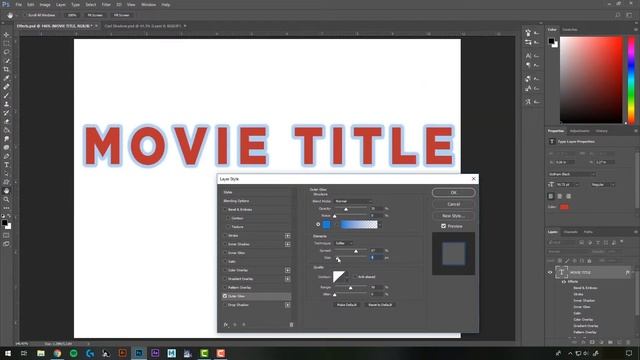Viewport: 640px width, 360px height.
Task: Enable the Bevel & Emboss checkbox
Action: click(x=225, y=209)
